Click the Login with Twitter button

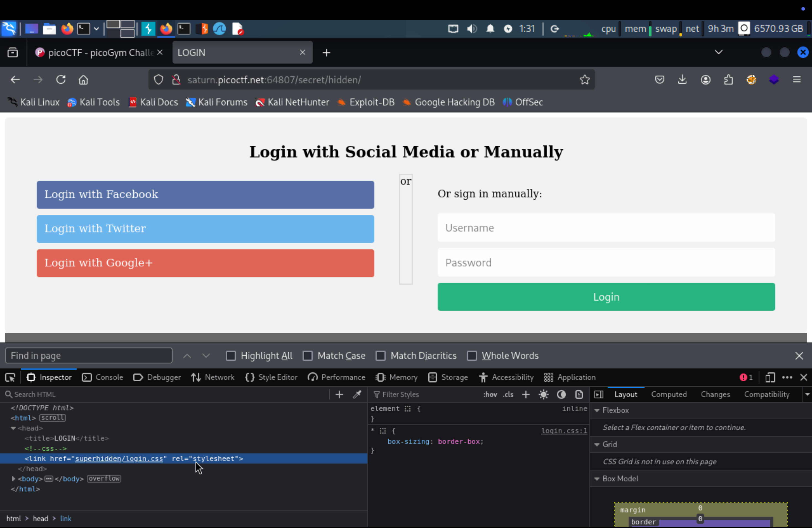pyautogui.click(x=205, y=229)
